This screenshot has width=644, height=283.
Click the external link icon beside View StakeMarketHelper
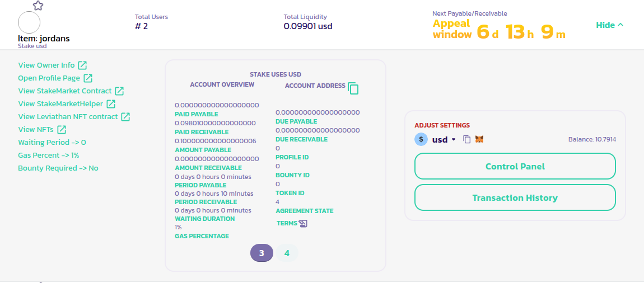(x=111, y=104)
